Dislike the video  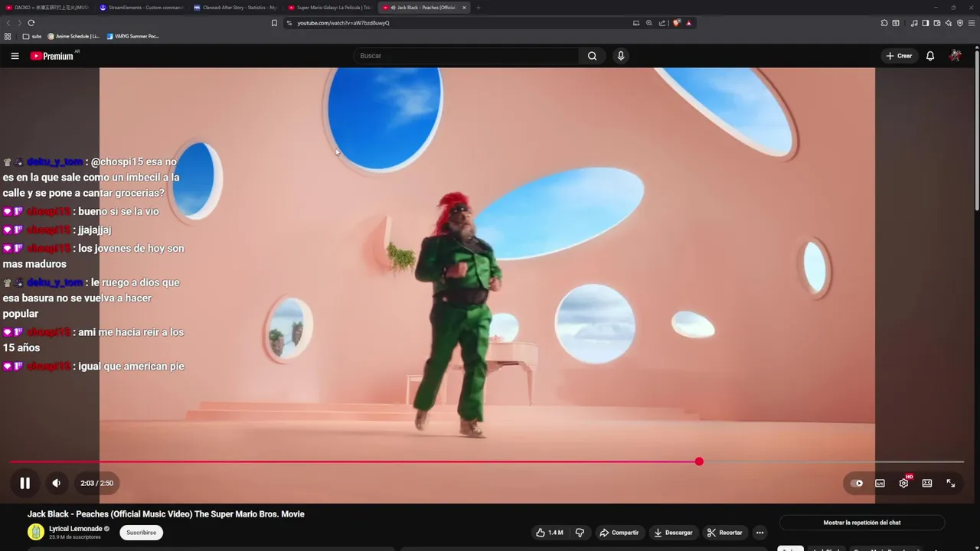pyautogui.click(x=580, y=533)
